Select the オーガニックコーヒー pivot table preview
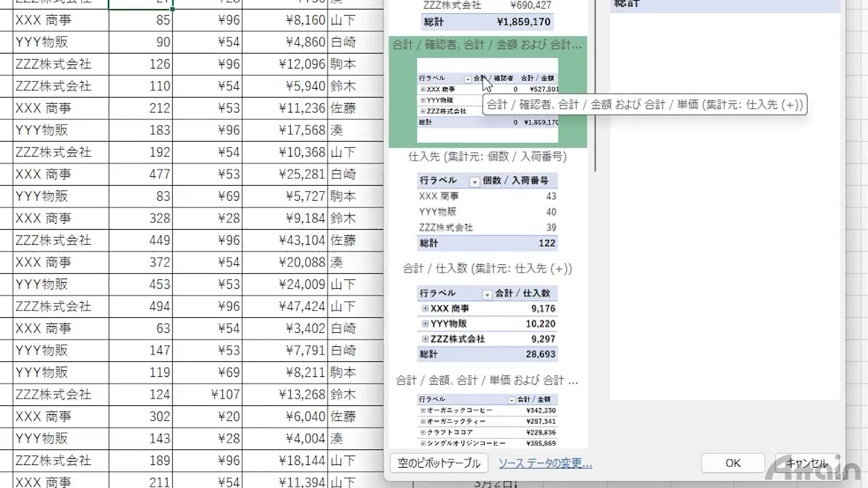Screen dimensions: 868x488 [487, 420]
